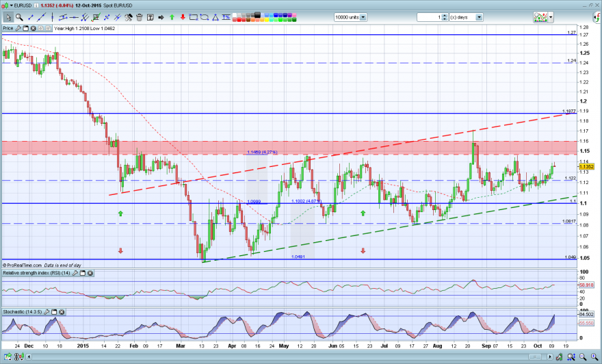Viewport: 602px width, 364px height.
Task: Open the EURUSD instrument menu arrow
Action: tap(11, 5)
